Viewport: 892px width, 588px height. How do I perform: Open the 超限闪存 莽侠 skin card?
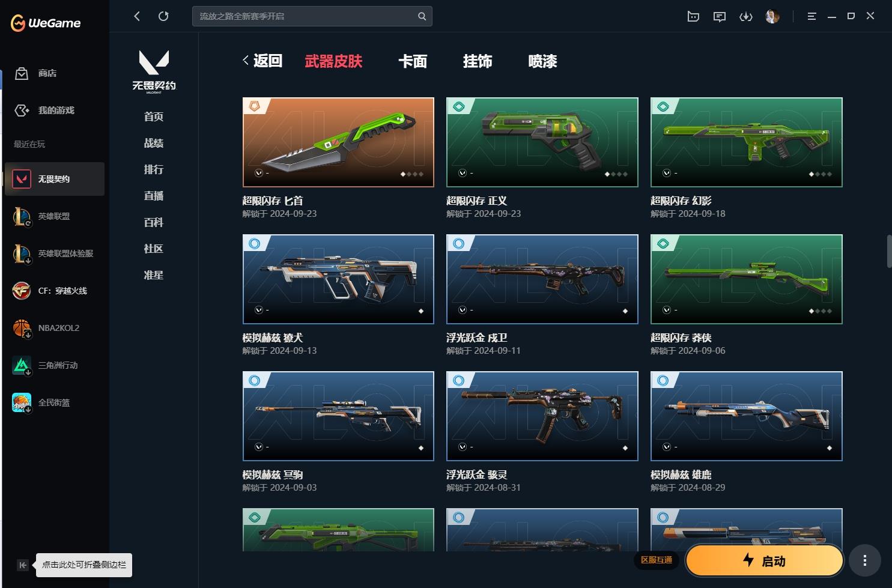(747, 279)
